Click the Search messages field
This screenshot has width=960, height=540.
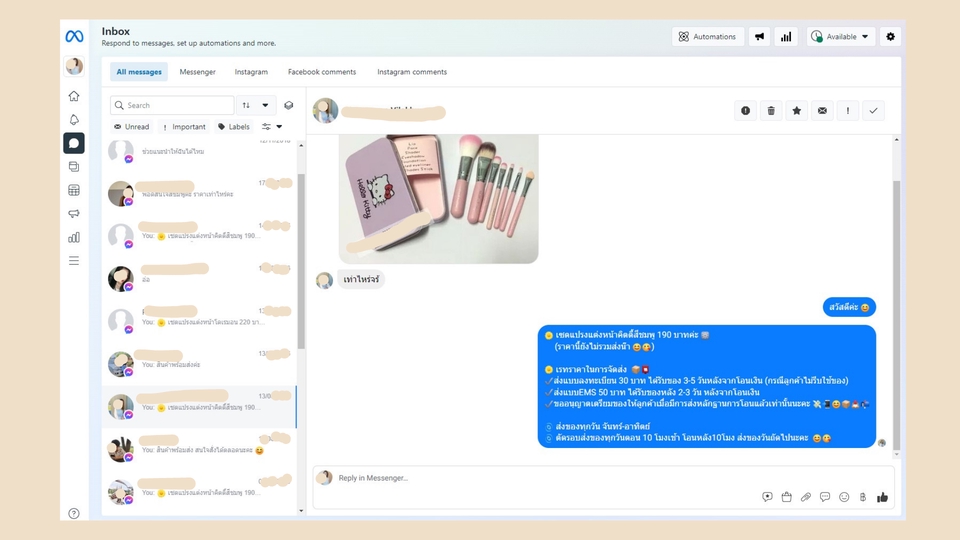click(x=172, y=105)
